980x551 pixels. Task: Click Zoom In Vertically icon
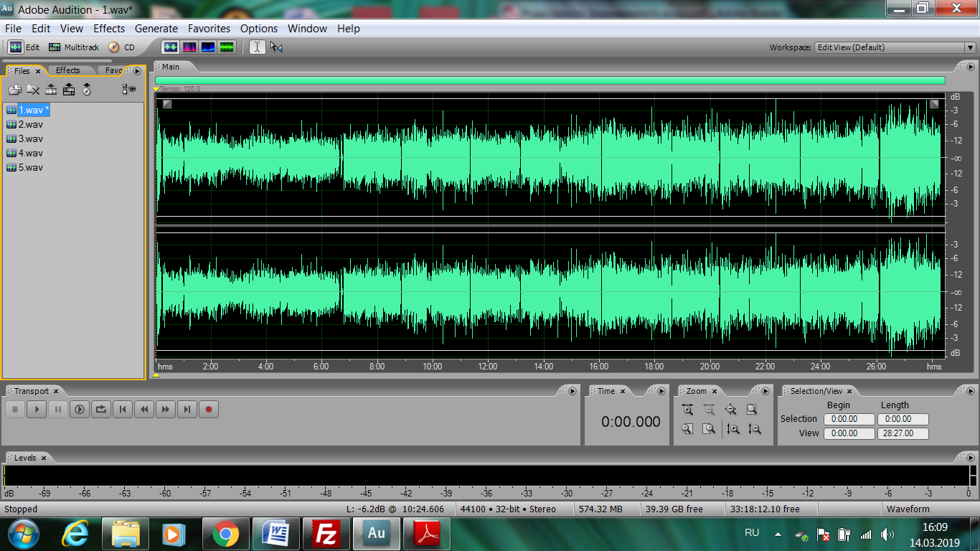point(732,429)
